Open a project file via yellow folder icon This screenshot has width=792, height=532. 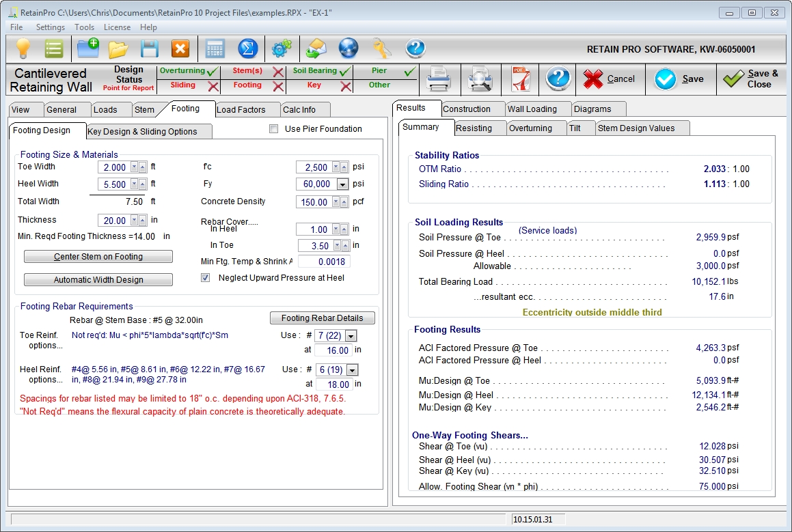119,49
